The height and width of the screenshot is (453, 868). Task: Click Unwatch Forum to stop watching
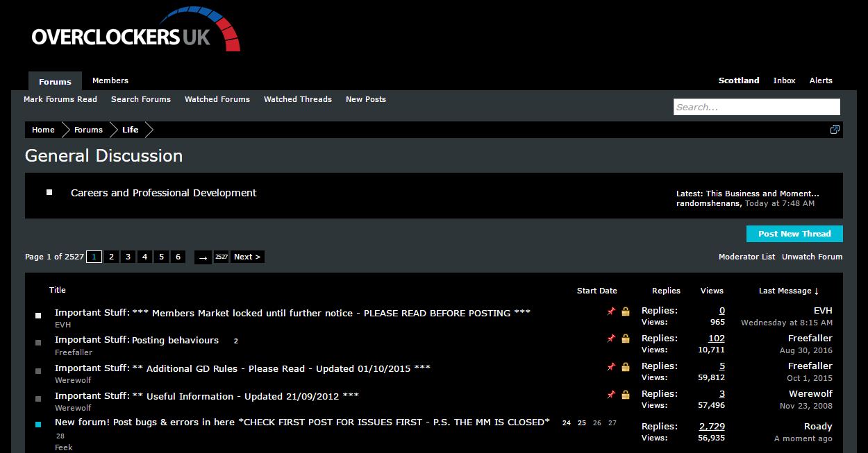point(812,256)
